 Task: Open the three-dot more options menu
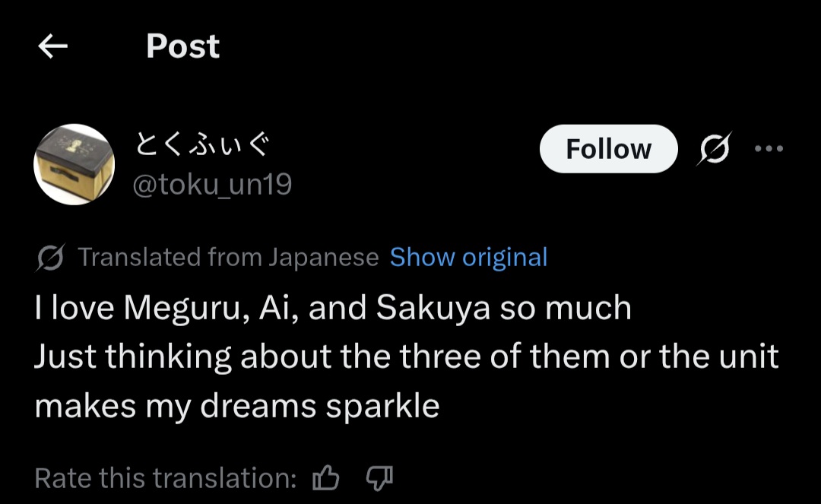pyautogui.click(x=769, y=149)
